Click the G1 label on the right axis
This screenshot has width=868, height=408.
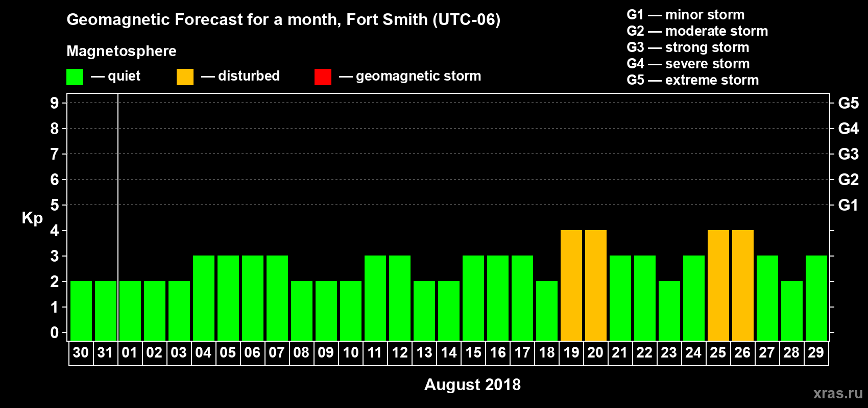click(849, 205)
